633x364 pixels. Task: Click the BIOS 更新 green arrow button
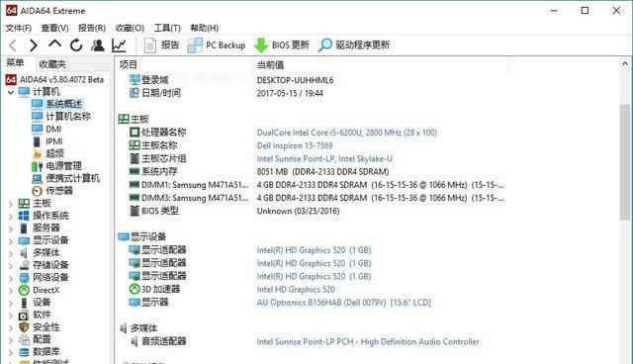282,45
